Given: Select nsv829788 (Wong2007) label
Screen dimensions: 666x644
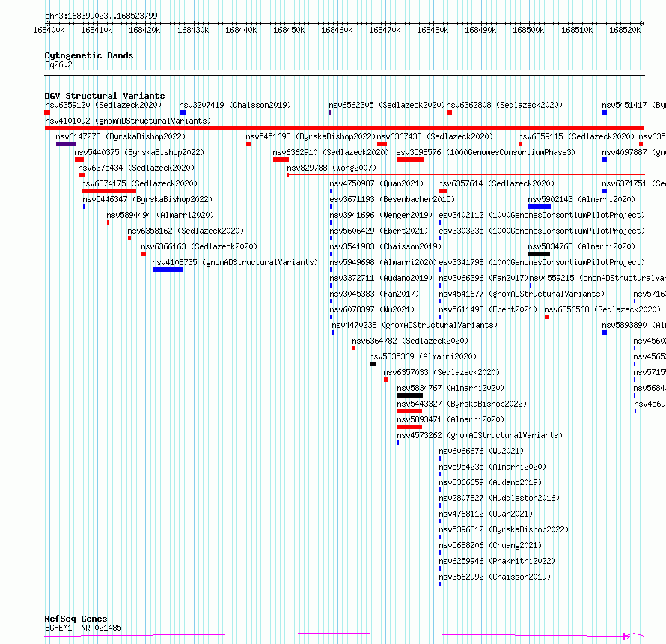Looking at the screenshot, I should click(332, 168).
